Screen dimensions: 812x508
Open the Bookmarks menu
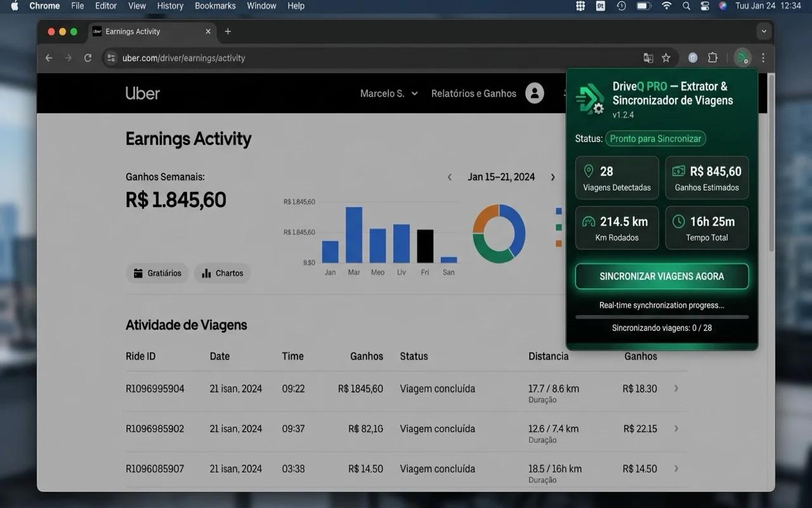coord(215,6)
